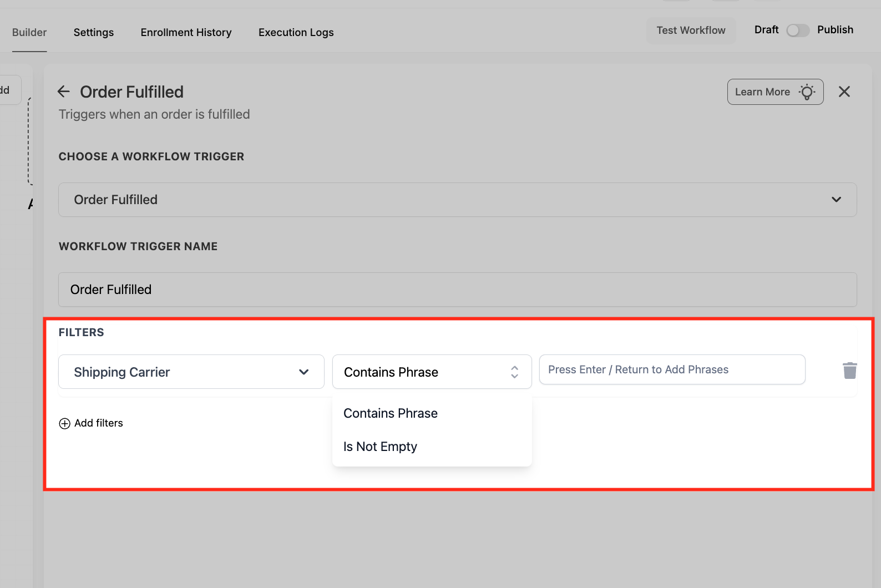Click the Test Workflow button

click(691, 31)
